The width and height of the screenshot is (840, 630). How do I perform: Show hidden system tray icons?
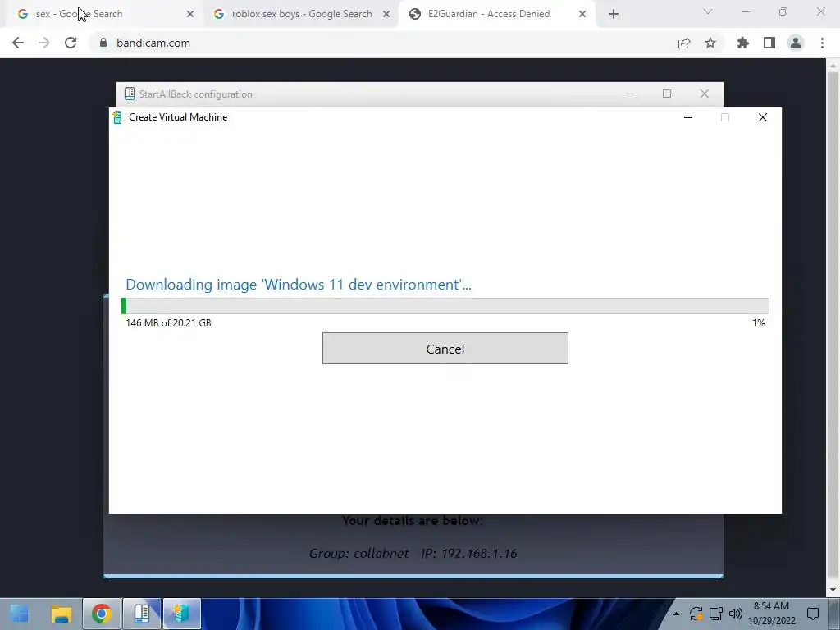tap(676, 614)
